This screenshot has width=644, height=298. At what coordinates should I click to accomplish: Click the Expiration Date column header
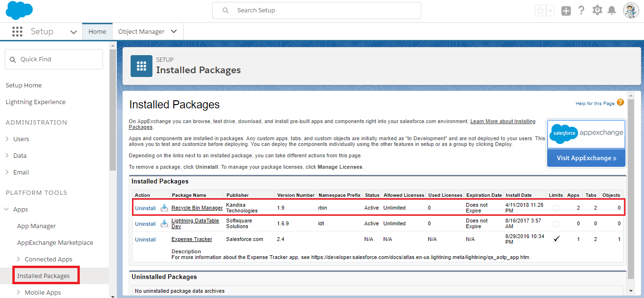pos(484,195)
